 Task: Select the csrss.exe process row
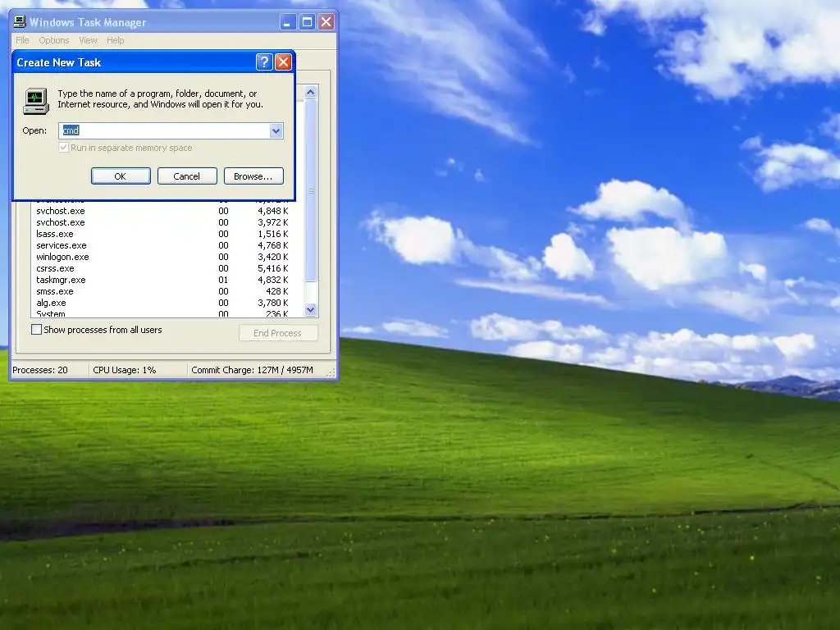[x=166, y=268]
